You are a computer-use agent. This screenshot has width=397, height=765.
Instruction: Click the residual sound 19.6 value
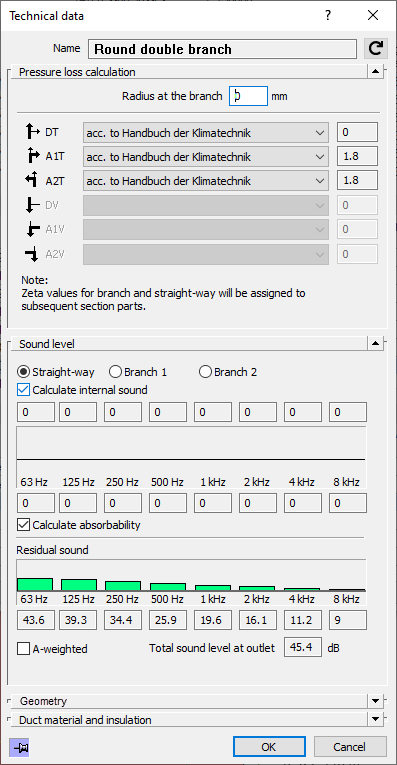coord(213,620)
